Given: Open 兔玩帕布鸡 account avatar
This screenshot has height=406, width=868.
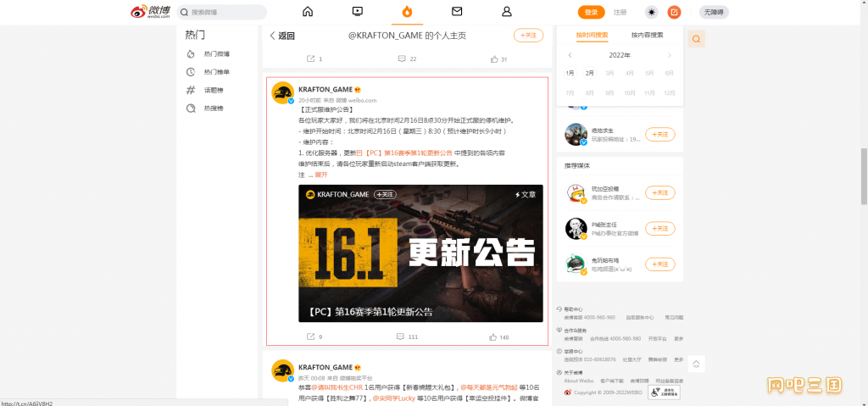Looking at the screenshot, I should (x=576, y=264).
